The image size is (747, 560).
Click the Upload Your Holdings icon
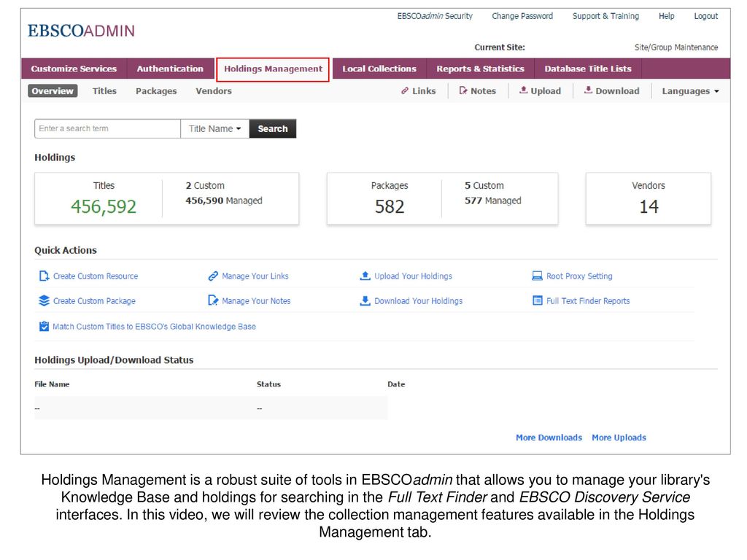tap(365, 276)
